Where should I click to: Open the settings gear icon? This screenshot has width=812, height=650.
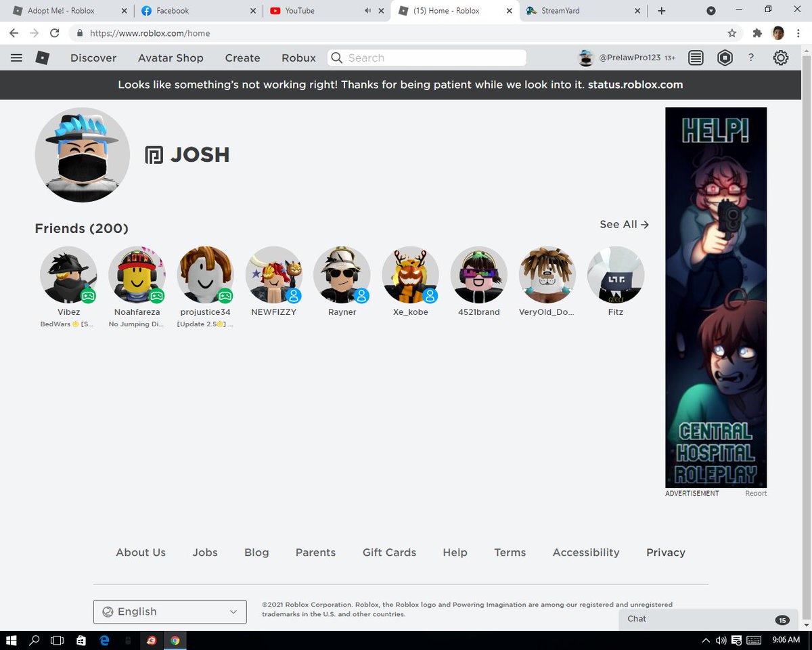click(x=781, y=58)
